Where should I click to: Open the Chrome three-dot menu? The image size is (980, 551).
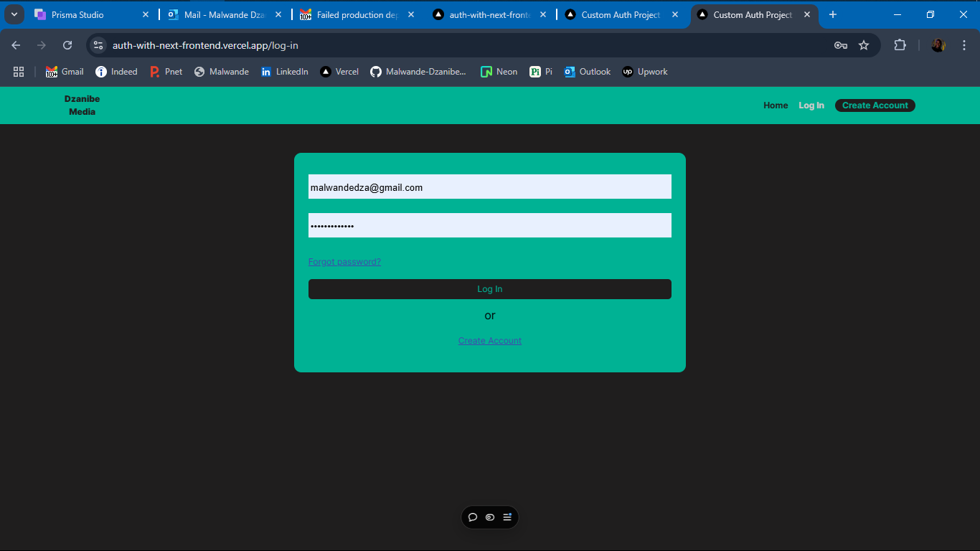click(963, 45)
